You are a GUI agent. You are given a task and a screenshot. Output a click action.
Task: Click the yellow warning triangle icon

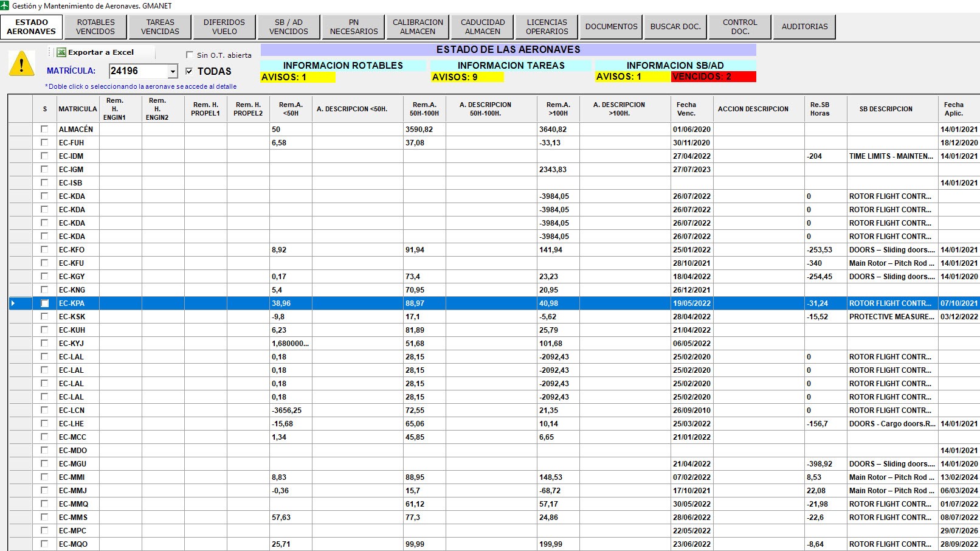click(x=22, y=64)
